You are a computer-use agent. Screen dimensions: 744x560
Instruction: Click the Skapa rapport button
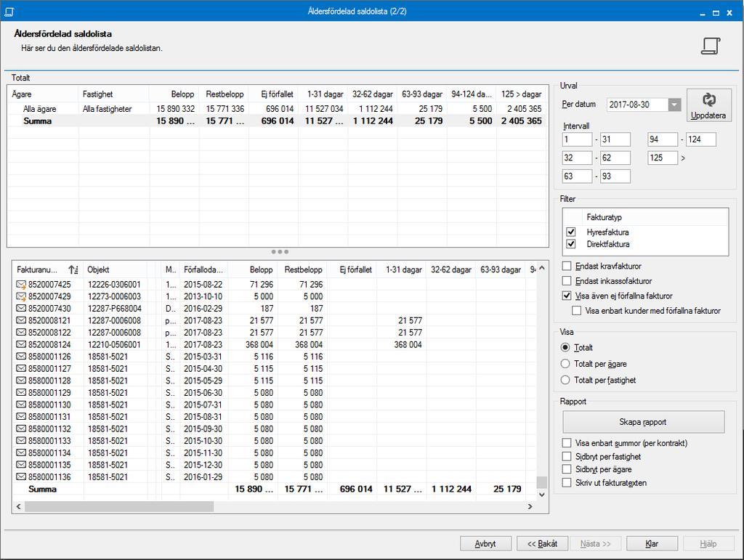click(643, 422)
